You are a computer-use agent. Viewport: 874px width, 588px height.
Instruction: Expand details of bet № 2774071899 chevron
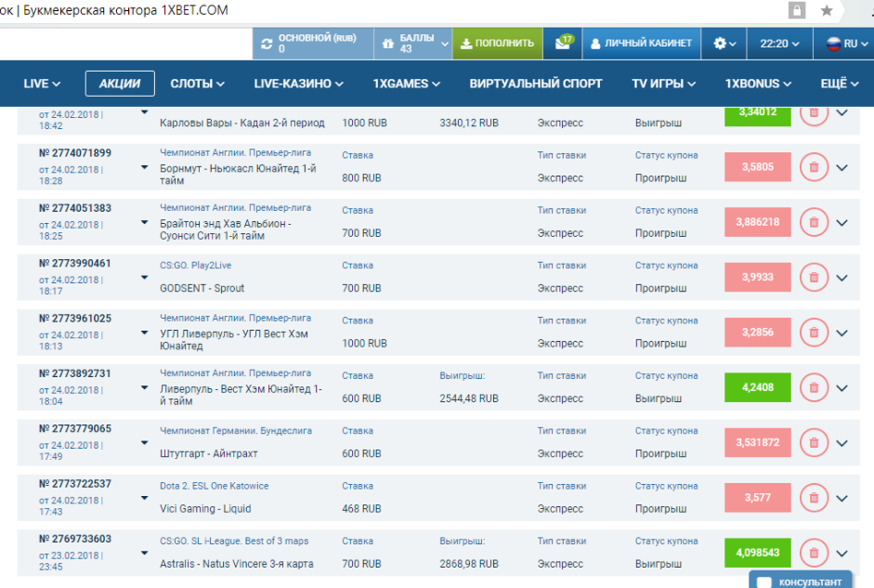(841, 167)
